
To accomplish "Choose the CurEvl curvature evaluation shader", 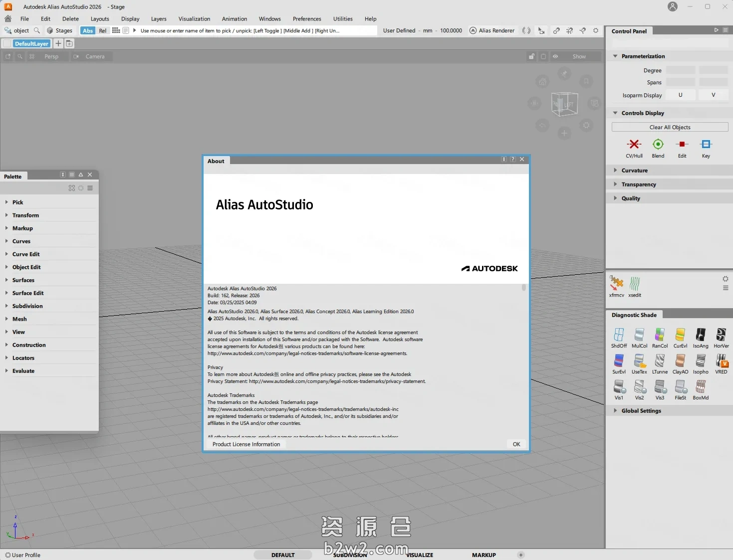I will click(x=680, y=335).
